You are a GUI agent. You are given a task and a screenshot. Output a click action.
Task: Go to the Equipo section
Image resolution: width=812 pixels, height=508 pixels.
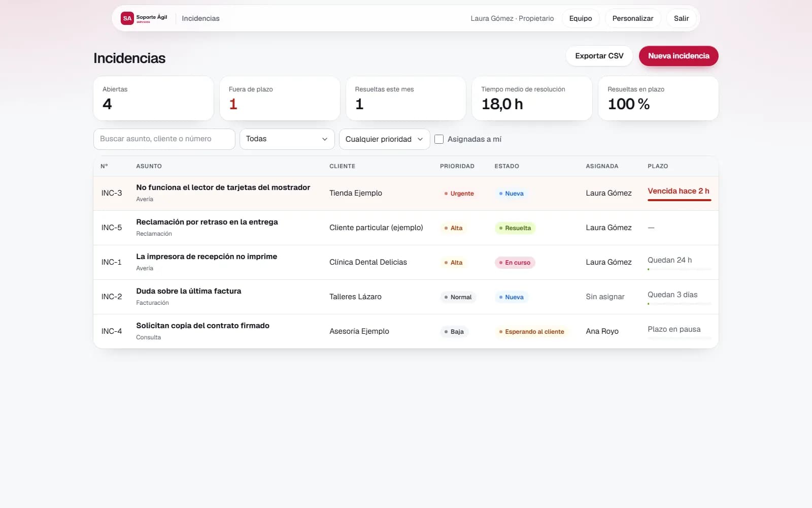581,18
